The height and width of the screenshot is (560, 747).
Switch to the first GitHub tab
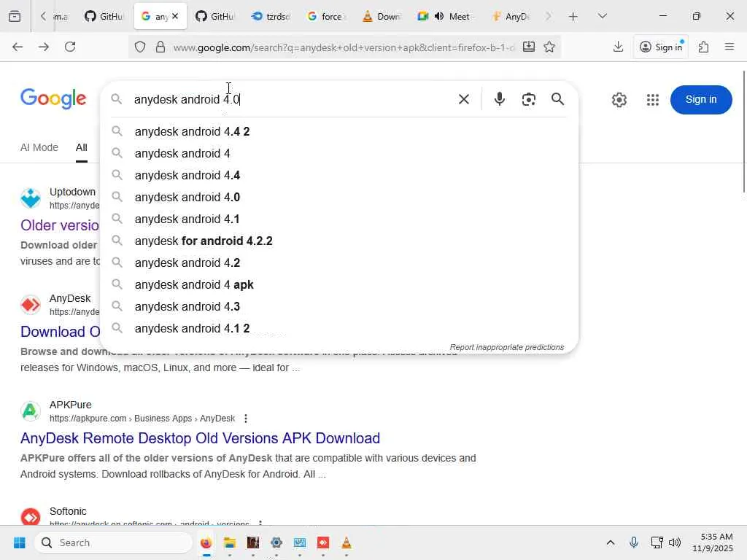pos(104,16)
